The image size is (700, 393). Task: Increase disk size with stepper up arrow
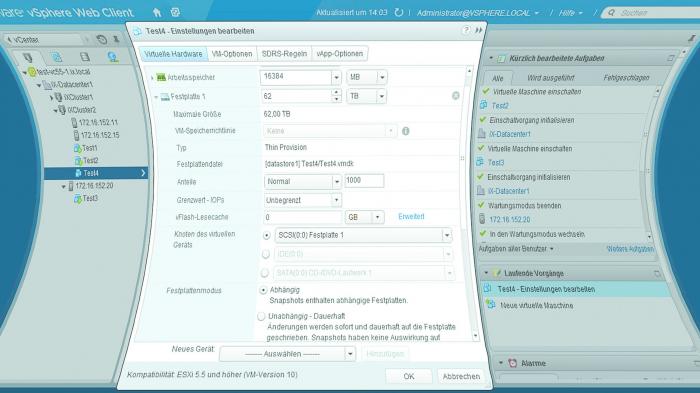[x=336, y=92]
